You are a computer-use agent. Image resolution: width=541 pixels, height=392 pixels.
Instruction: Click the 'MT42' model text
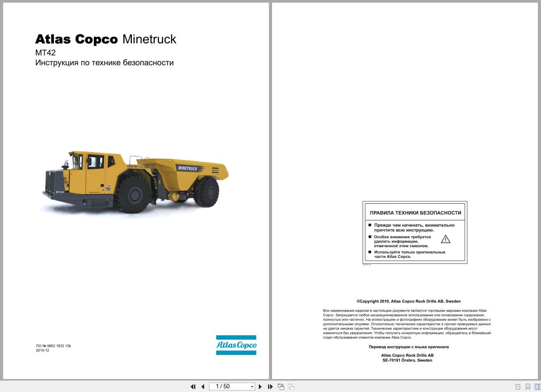pyautogui.click(x=46, y=53)
